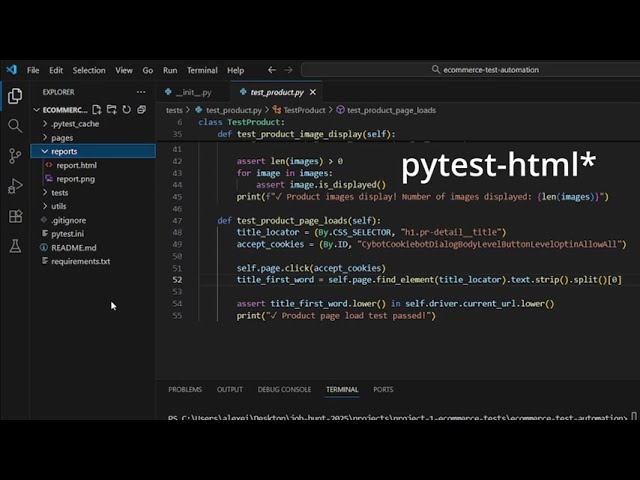Open the Extensions view
Viewport: 640px width, 480px height.
[15, 216]
